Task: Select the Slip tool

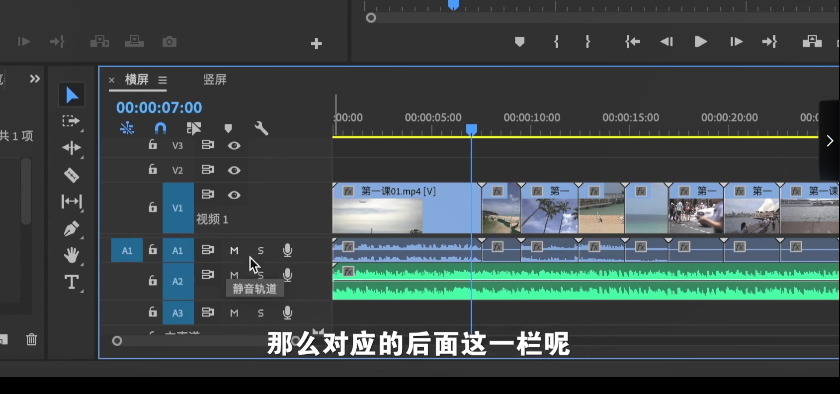Action: click(x=71, y=202)
